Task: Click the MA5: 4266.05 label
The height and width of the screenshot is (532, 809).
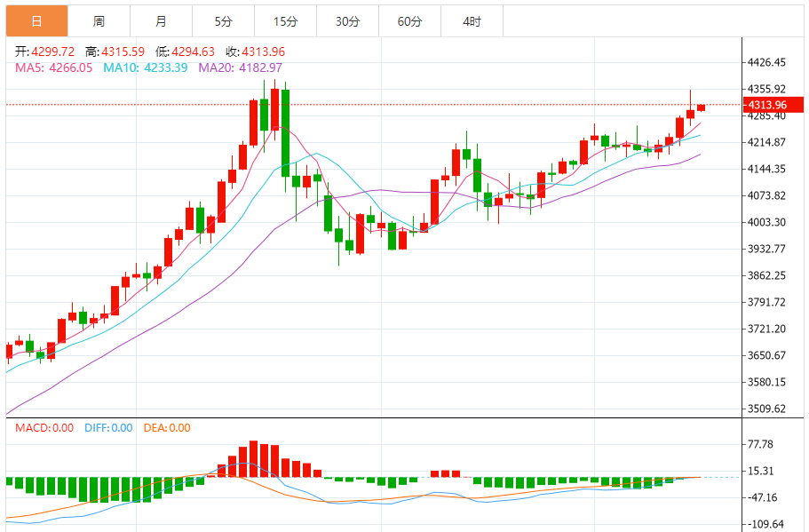Action: coord(53,67)
